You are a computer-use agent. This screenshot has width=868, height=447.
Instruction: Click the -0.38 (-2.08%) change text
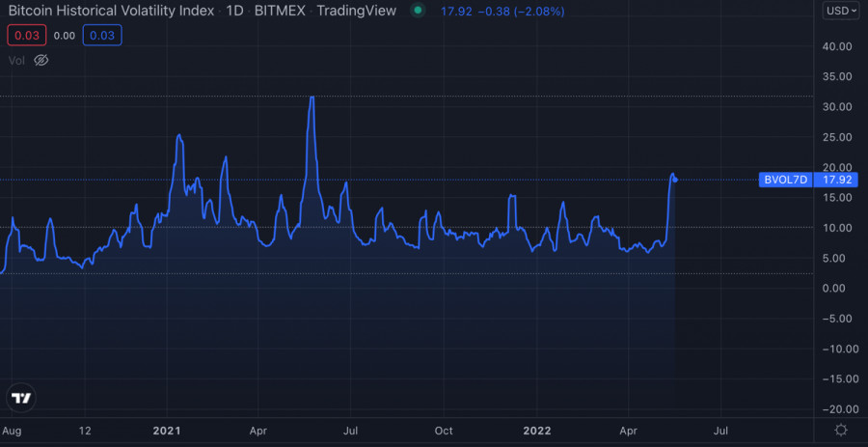[521, 11]
